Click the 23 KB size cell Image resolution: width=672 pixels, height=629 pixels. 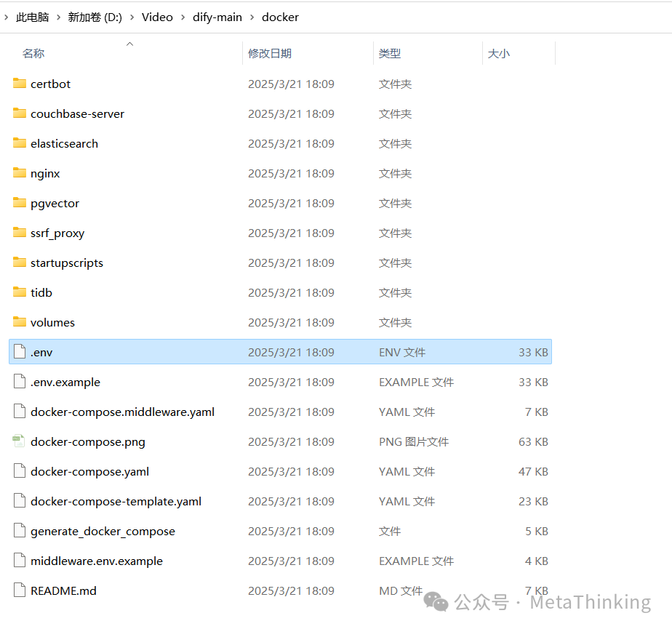tap(533, 501)
